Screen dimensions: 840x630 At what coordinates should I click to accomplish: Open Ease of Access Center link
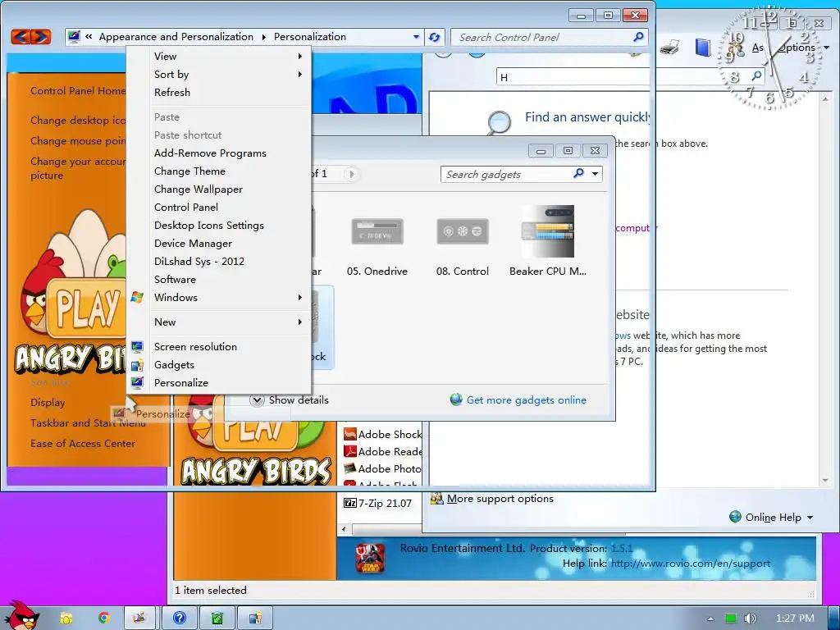pos(83,444)
